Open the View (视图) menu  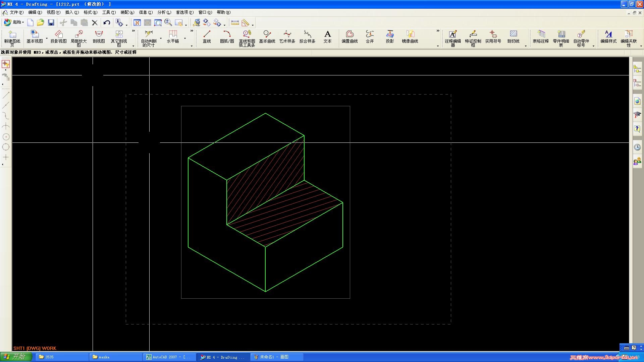[x=53, y=12]
